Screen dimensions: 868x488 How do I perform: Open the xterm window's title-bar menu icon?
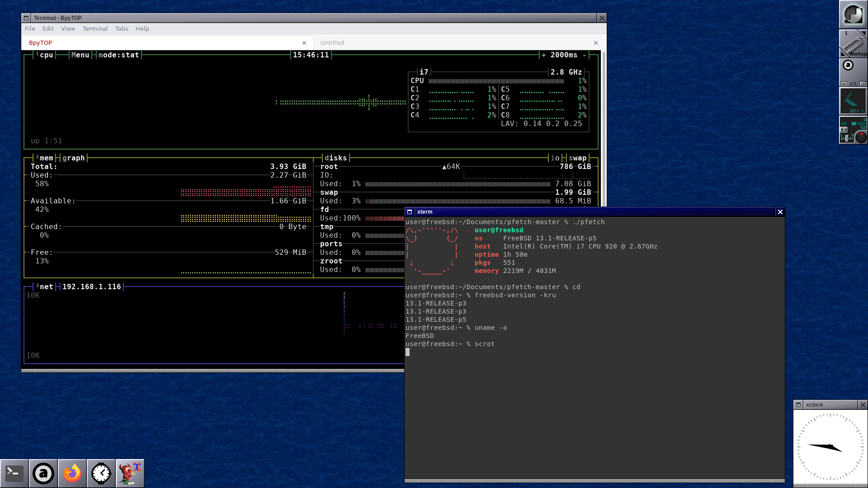[x=410, y=212]
